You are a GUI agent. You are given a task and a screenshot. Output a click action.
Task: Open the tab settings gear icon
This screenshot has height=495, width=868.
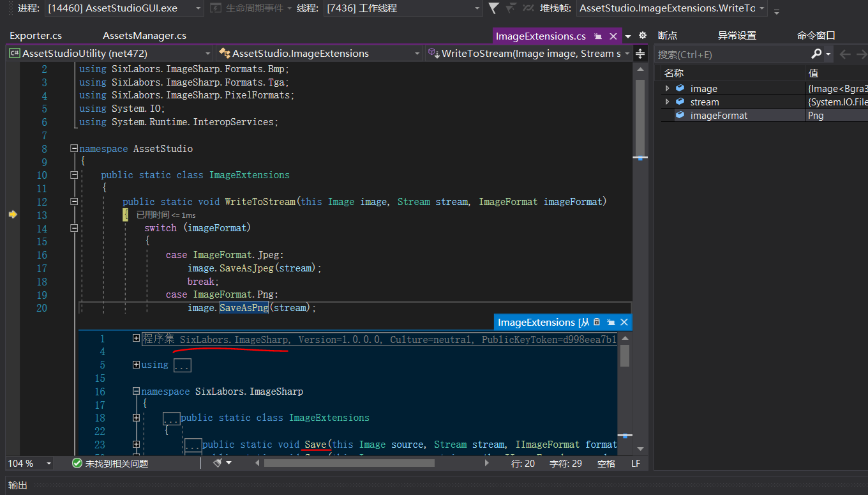pyautogui.click(x=643, y=36)
